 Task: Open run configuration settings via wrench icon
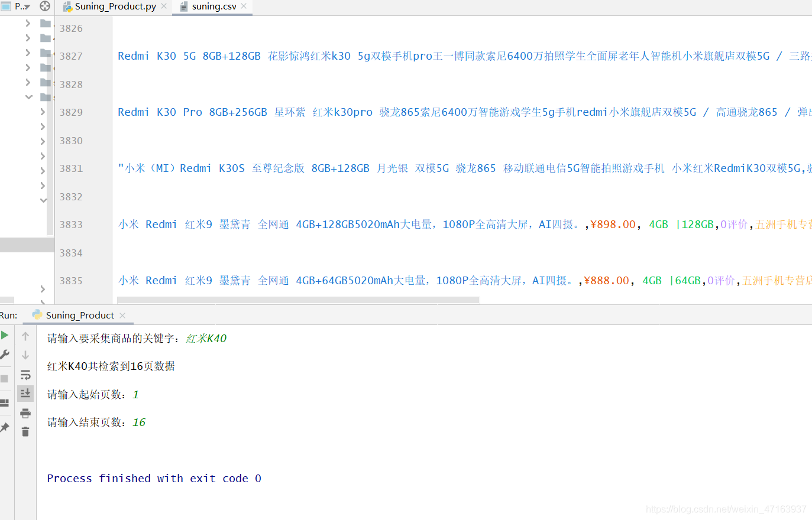point(4,355)
